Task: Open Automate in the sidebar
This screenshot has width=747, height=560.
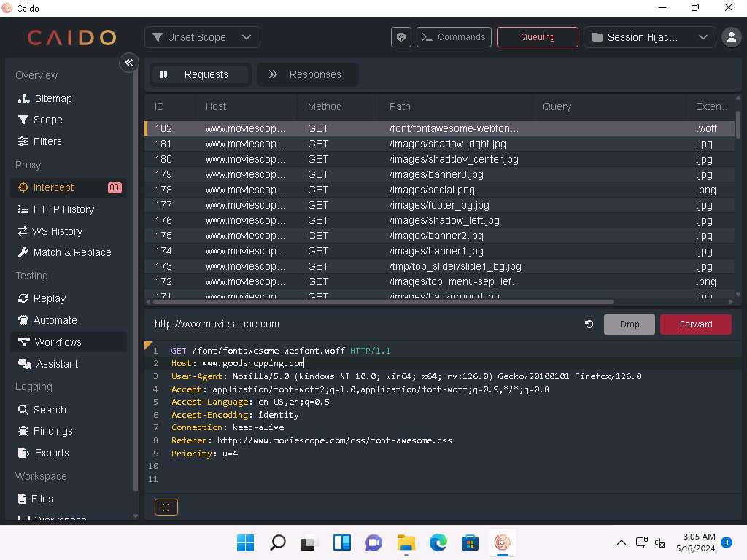Action: [x=55, y=320]
